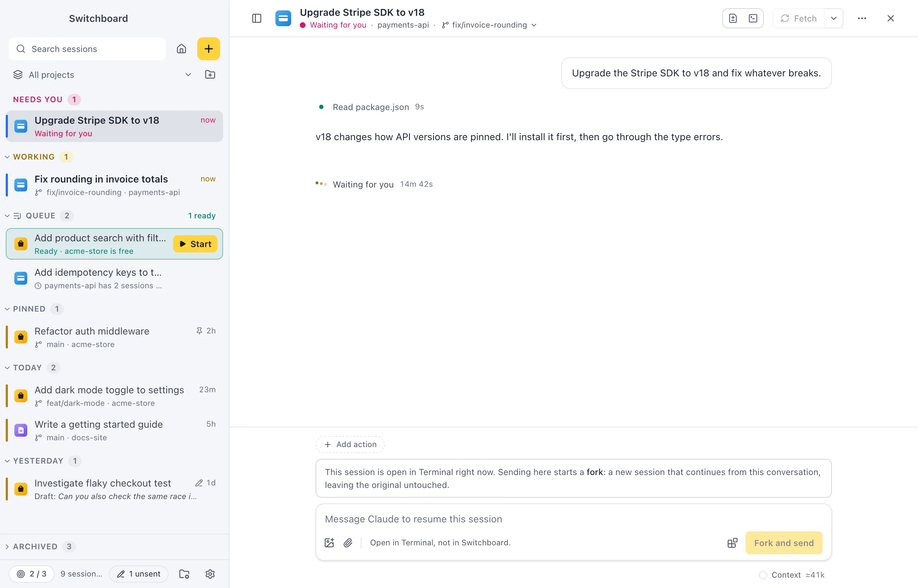Viewport: 918px width, 588px height.
Task: Focus the Message Claude input field
Action: pyautogui.click(x=573, y=519)
